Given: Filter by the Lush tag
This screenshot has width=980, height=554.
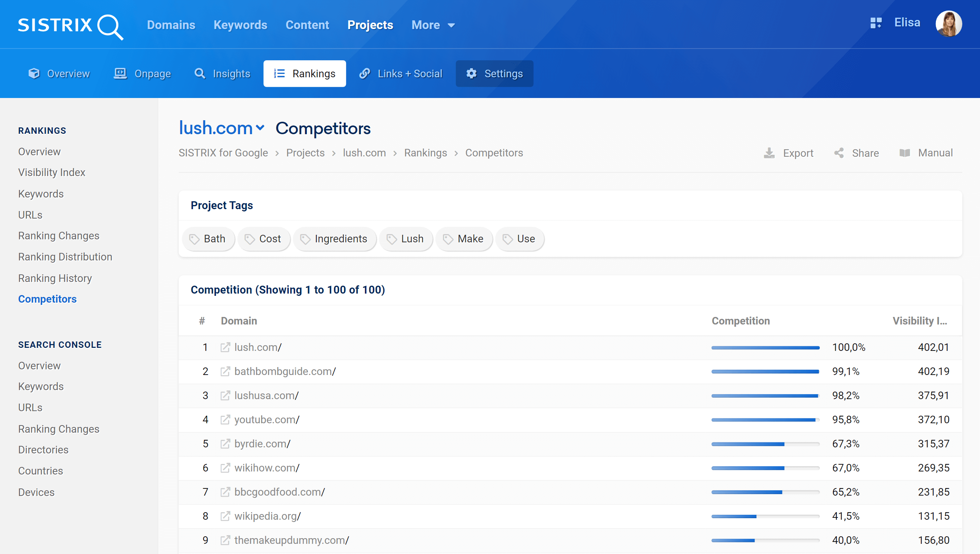Looking at the screenshot, I should 406,239.
